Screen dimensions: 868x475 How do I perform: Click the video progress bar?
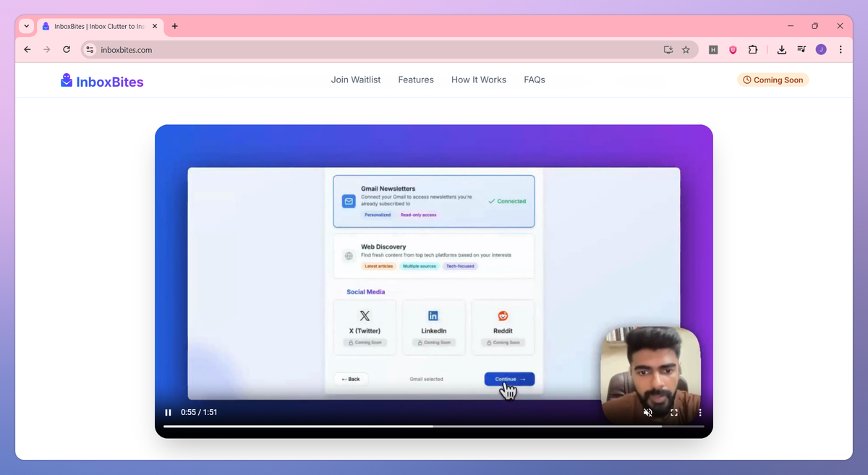pyautogui.click(x=434, y=427)
